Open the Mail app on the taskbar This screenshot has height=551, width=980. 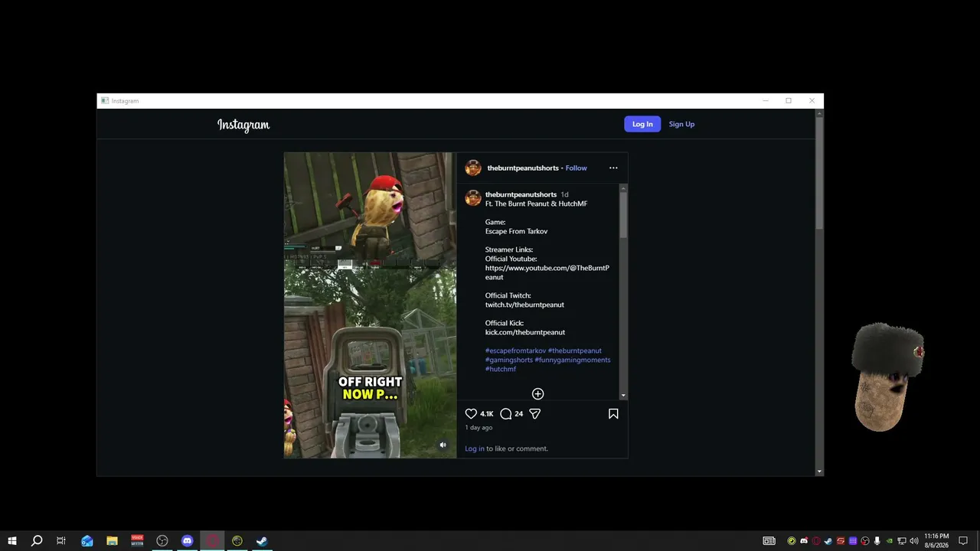(x=87, y=541)
